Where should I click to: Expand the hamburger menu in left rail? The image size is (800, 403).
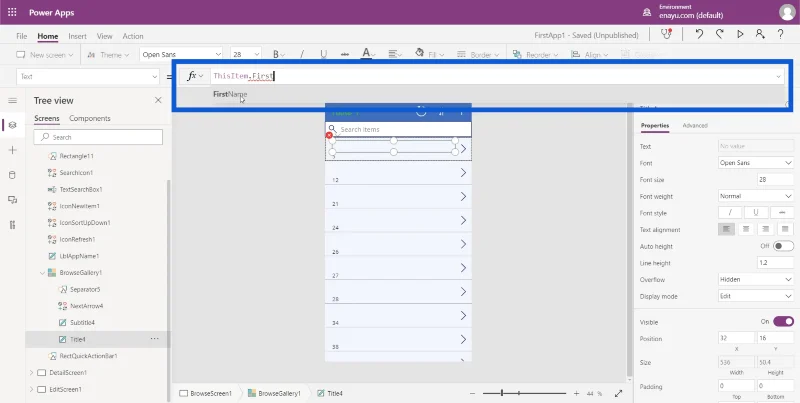pyautogui.click(x=12, y=100)
